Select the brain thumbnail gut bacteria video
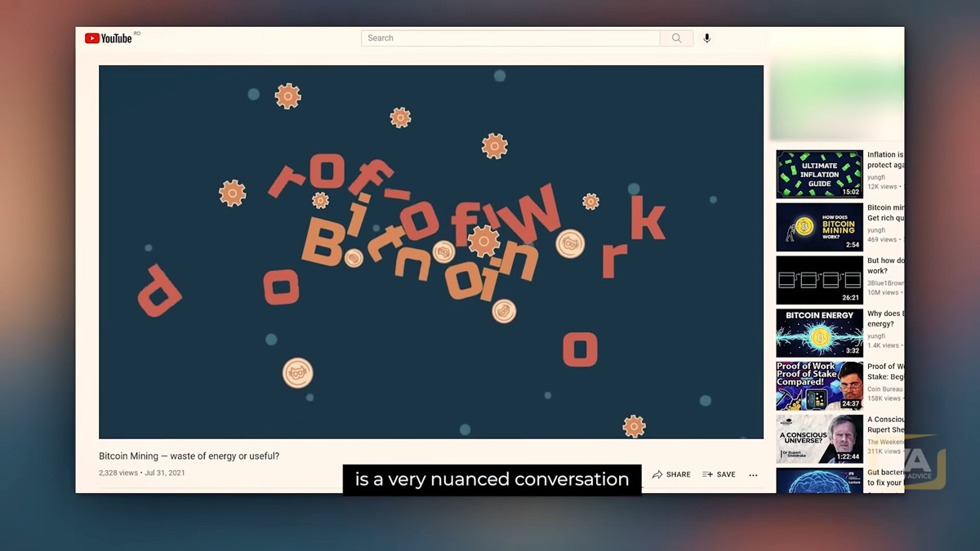Image resolution: width=980 pixels, height=551 pixels. pos(819,480)
